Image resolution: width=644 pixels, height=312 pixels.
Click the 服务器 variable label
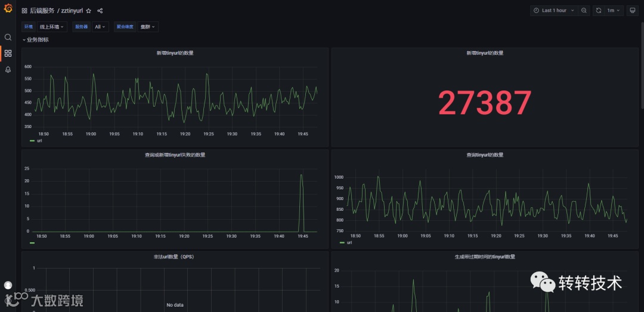81,27
